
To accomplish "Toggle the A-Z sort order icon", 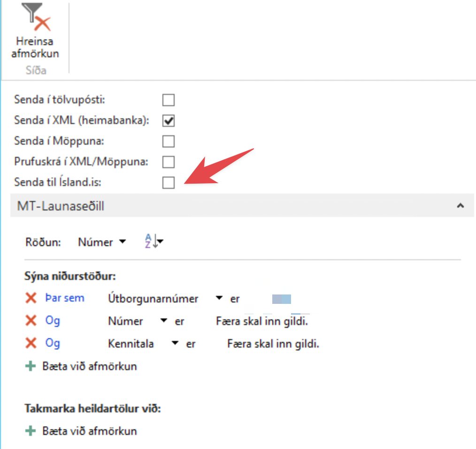I will pyautogui.click(x=153, y=242).
